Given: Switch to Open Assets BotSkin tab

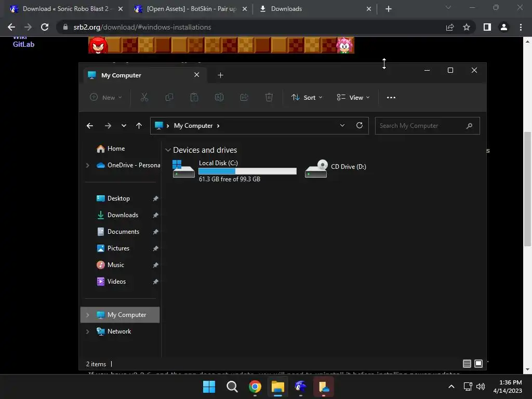Looking at the screenshot, I should pos(190,9).
